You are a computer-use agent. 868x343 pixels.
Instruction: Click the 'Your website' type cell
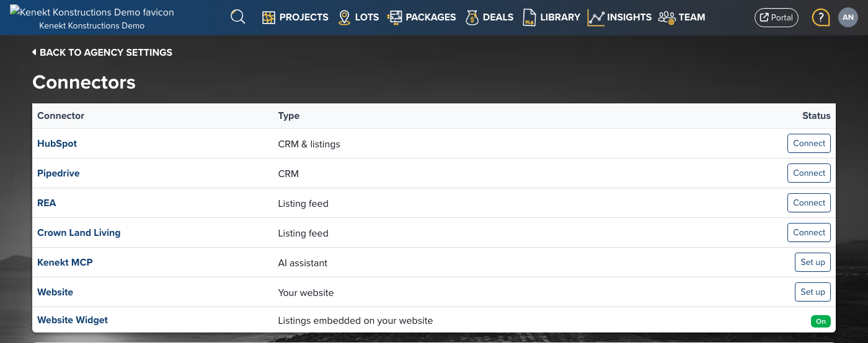pos(306,293)
